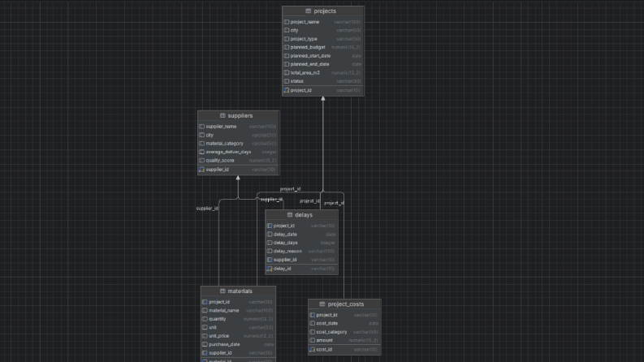Click the varchar(100) type of delay_reason
The height and width of the screenshot is (362, 644).
pyautogui.click(x=321, y=251)
